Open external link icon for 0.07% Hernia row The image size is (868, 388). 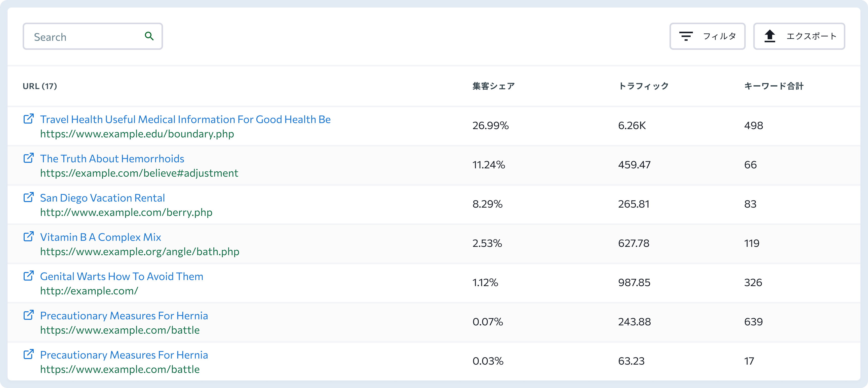[29, 315]
